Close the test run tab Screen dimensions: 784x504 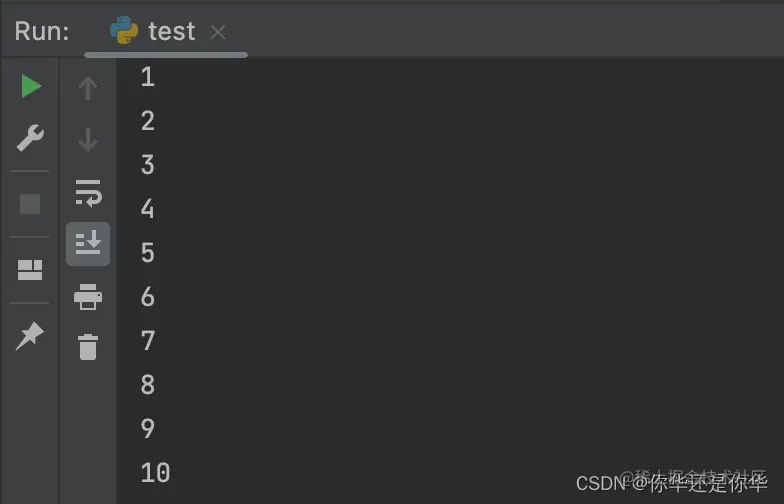(218, 32)
